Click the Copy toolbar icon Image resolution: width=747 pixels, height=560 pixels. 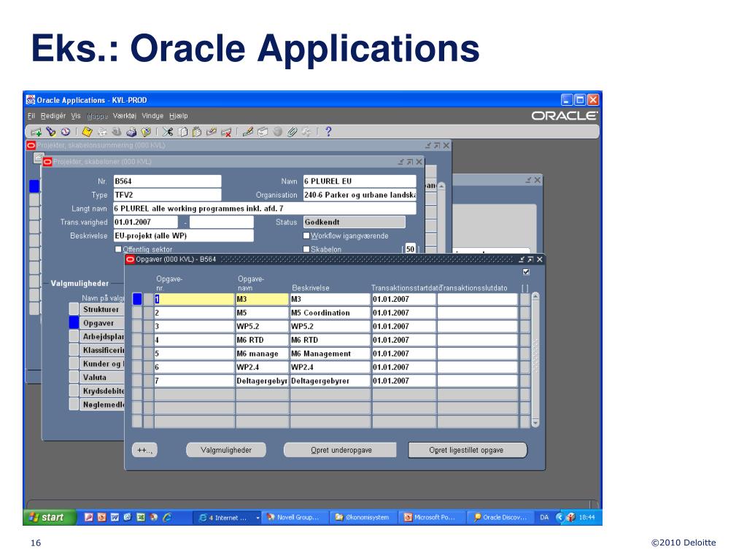pyautogui.click(x=182, y=132)
